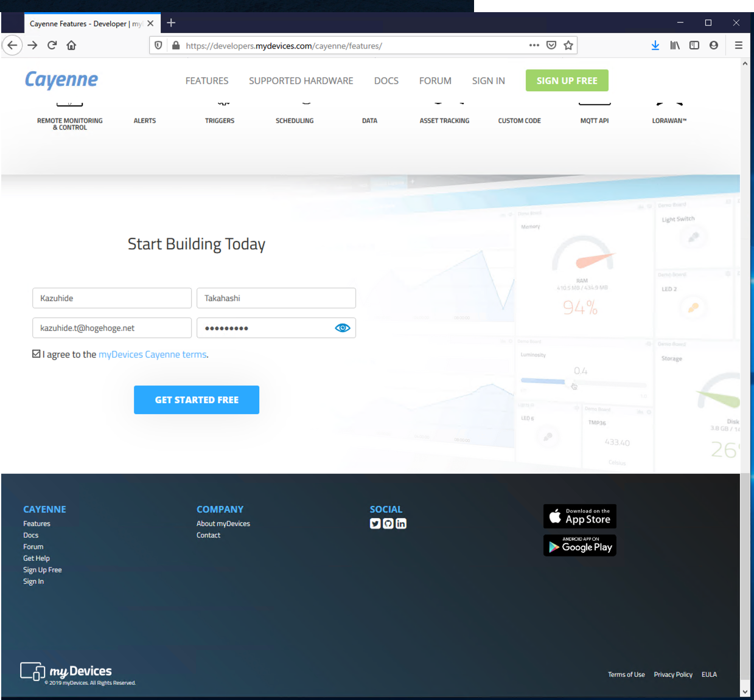
Task: Save page to Pocket
Action: click(551, 45)
